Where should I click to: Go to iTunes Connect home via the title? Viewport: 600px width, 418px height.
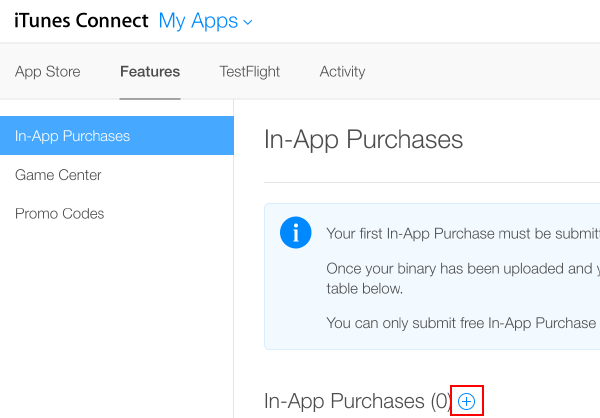point(81,20)
